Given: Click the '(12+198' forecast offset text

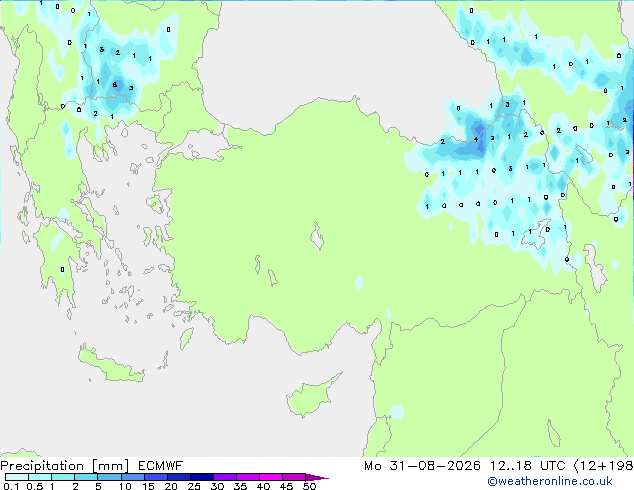Looking at the screenshot, I should pyautogui.click(x=604, y=466).
